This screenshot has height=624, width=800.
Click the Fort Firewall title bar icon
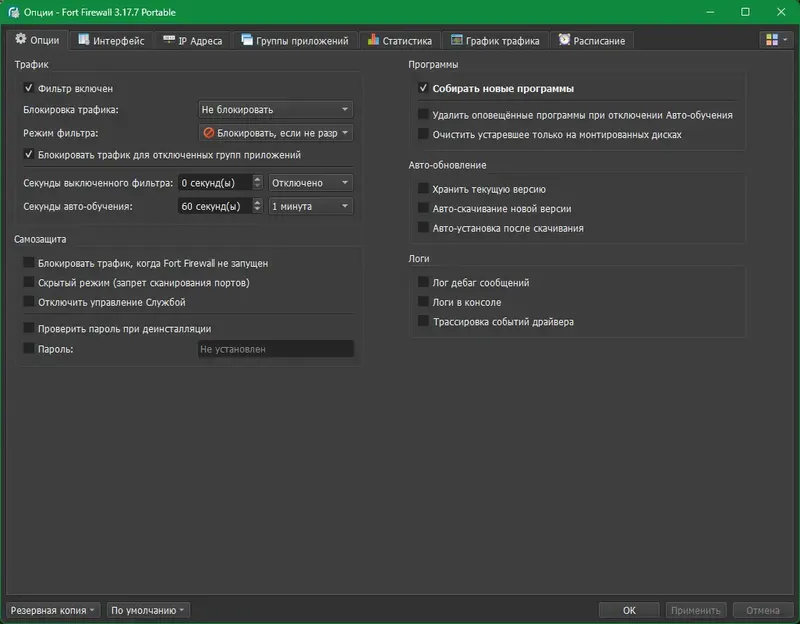[x=14, y=12]
